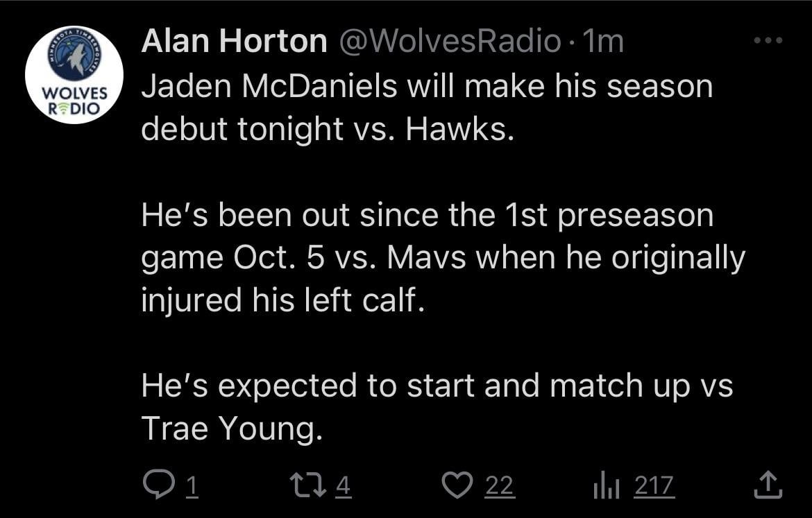Click the "WOLVES RADIO" text in avatar
The width and height of the screenshot is (812, 518).
74,101
